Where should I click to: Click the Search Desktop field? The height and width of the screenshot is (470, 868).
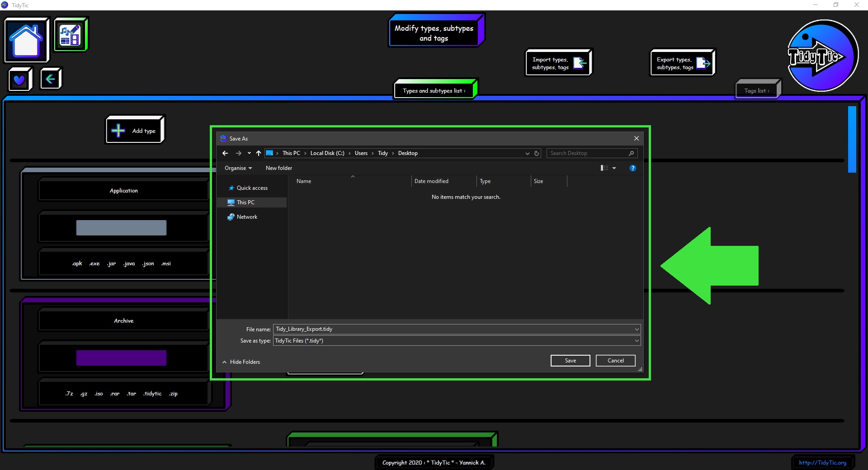587,153
